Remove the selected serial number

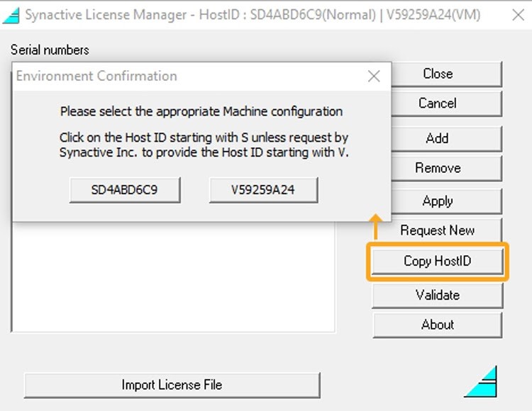click(x=437, y=168)
